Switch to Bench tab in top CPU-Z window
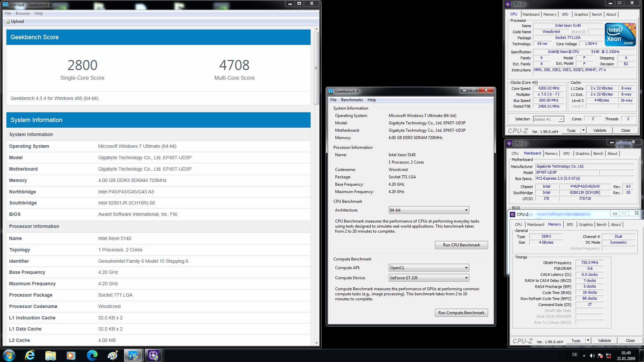The image size is (644, 362). pyautogui.click(x=597, y=14)
